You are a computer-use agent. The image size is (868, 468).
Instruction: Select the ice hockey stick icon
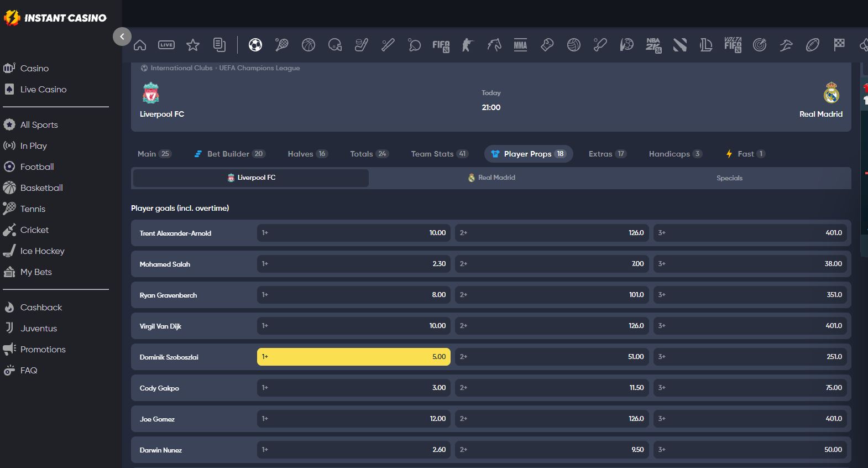click(x=362, y=45)
